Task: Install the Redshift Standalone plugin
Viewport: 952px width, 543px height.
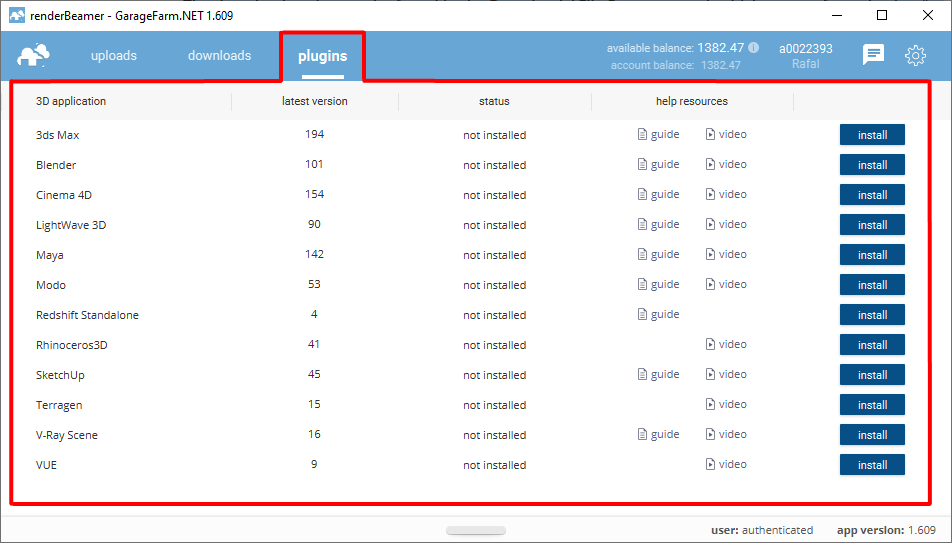Action: click(x=872, y=315)
